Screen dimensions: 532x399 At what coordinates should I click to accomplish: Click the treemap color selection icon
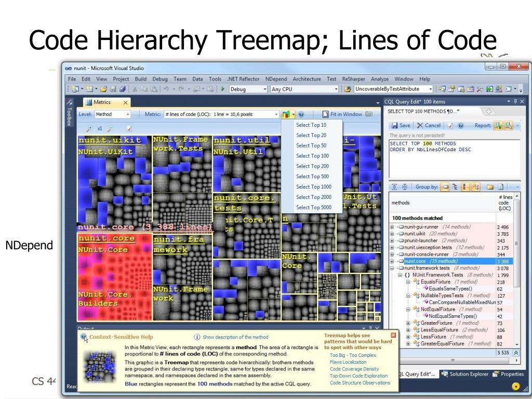286,114
